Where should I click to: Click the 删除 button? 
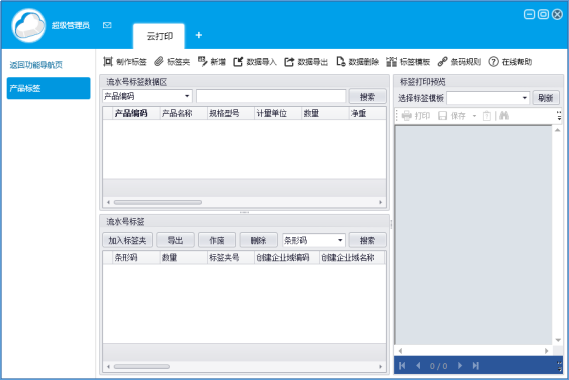pos(258,240)
